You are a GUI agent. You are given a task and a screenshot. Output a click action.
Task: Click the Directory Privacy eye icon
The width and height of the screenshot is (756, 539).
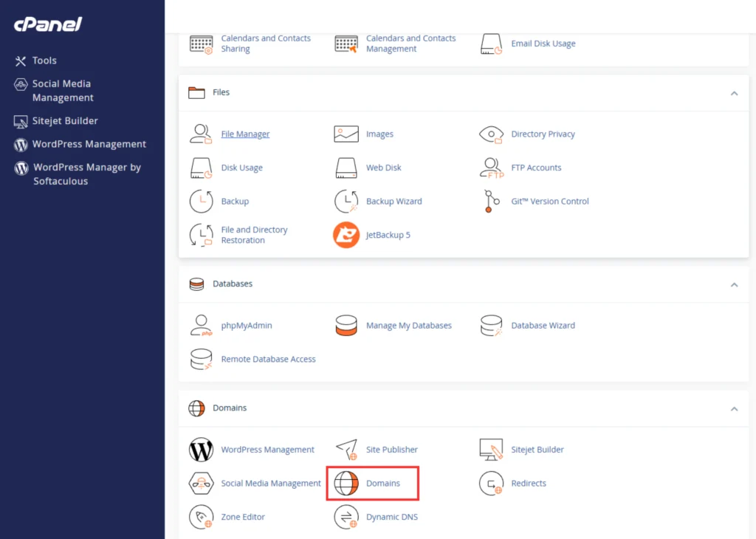point(491,134)
